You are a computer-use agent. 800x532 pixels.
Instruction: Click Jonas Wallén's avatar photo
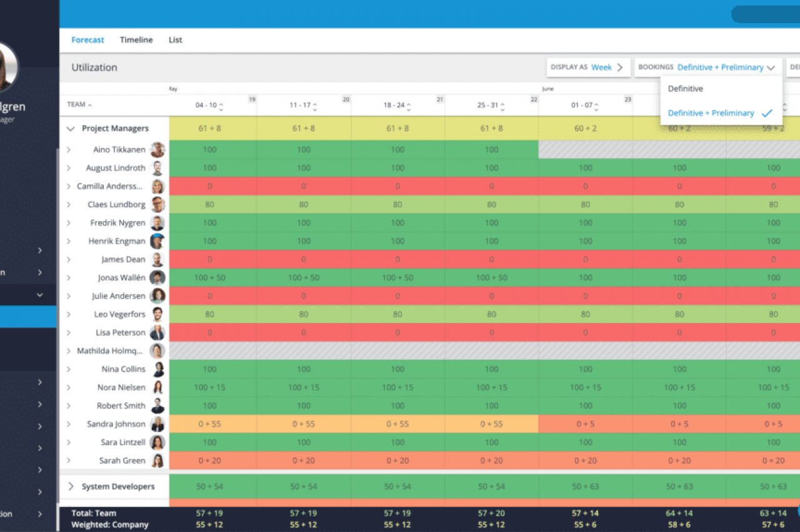coord(157,278)
